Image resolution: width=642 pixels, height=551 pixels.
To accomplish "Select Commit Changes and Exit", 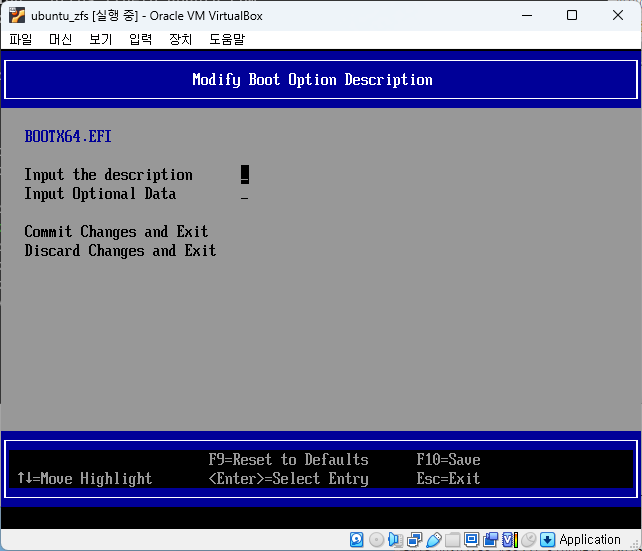I will 116,232.
